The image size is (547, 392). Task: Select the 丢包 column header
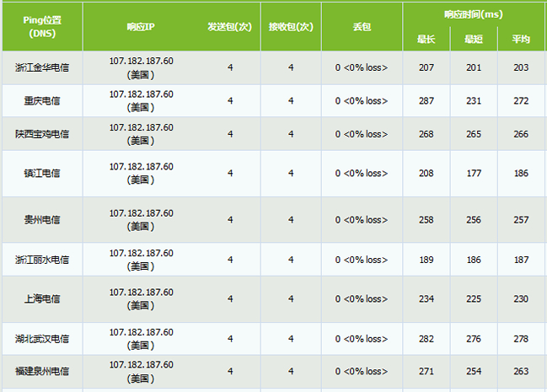(361, 26)
